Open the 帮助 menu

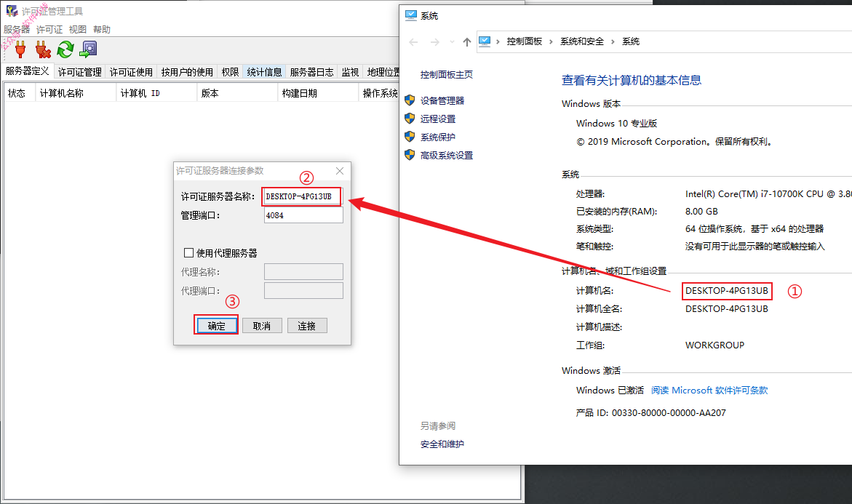point(102,29)
